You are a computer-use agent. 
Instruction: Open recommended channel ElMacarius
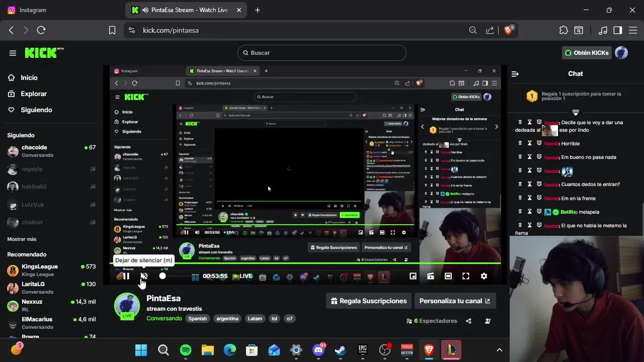51,323
